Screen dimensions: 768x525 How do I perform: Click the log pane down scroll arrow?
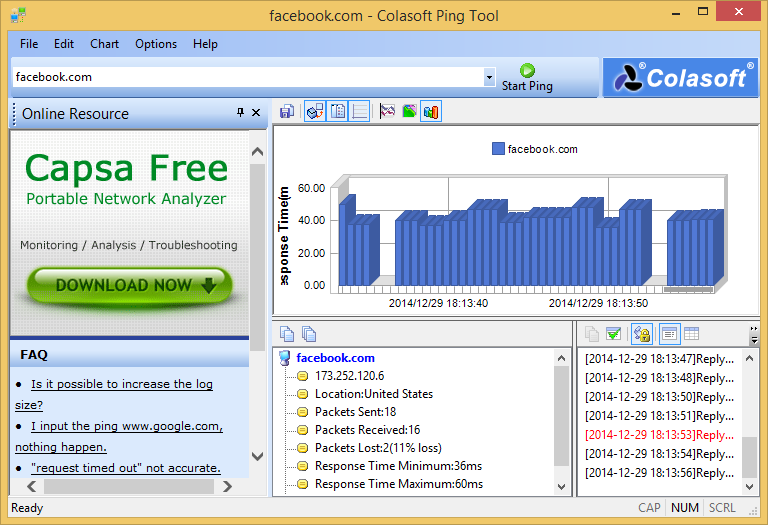click(749, 487)
